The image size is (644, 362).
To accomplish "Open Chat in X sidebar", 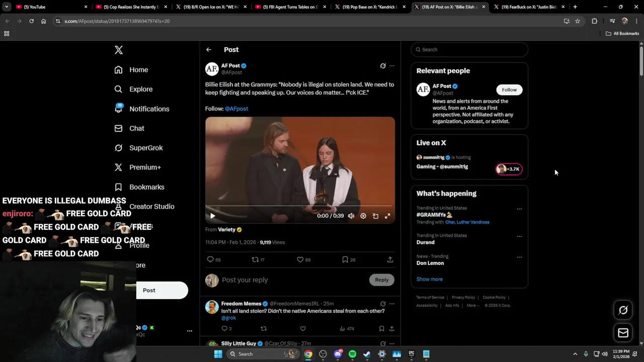I will tap(129, 128).
